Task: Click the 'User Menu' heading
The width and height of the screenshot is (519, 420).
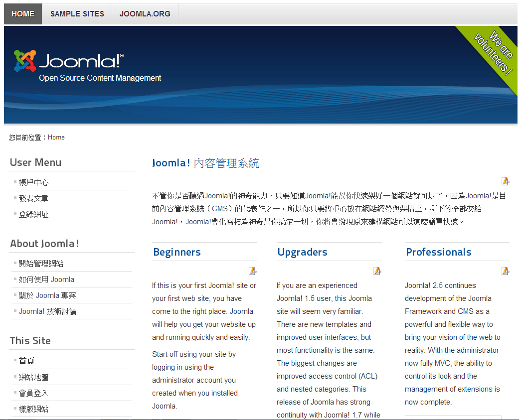Action: point(36,162)
